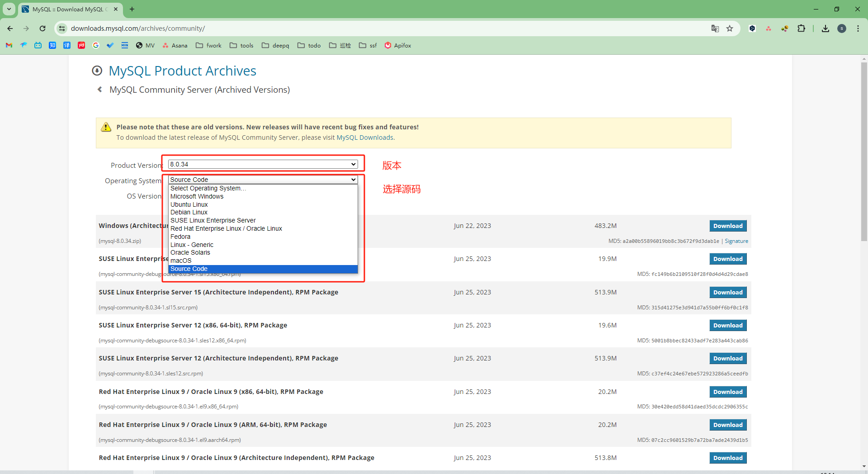Download Red Hat 9 x86 64-bit package
The height and width of the screenshot is (474, 868).
pyautogui.click(x=728, y=392)
